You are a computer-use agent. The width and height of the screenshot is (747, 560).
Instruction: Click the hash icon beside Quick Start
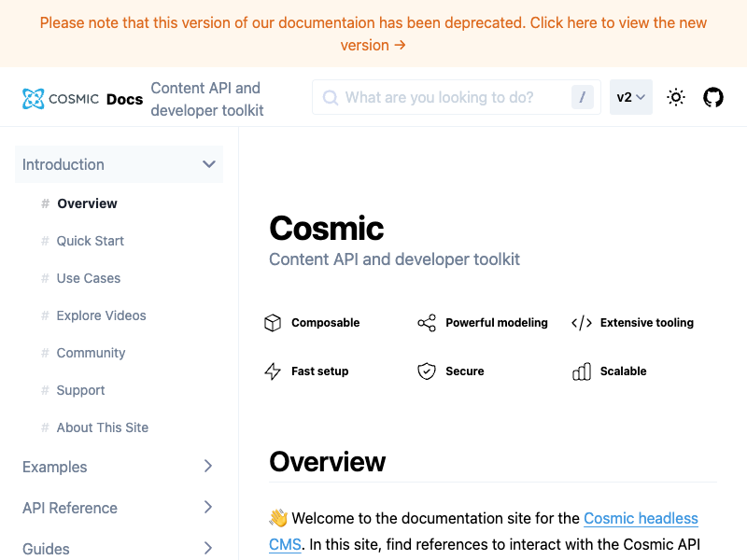pos(45,241)
